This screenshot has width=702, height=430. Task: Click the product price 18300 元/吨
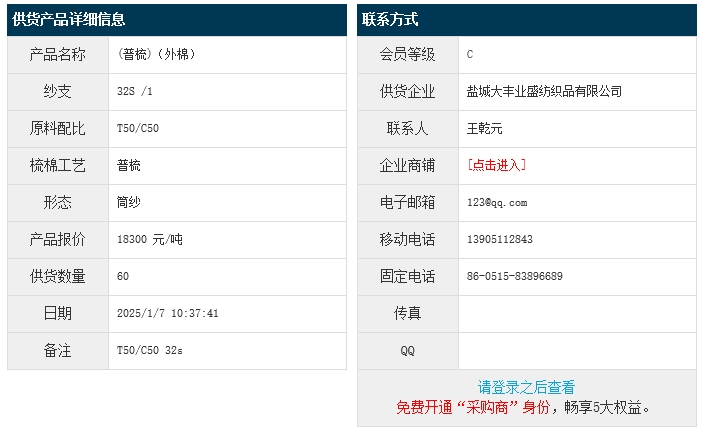(150, 239)
